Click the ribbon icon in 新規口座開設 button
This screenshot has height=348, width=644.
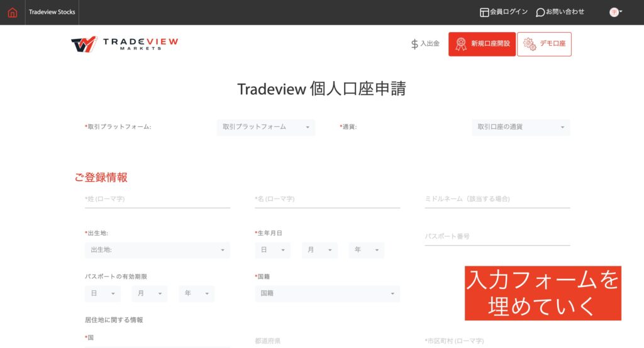(461, 44)
